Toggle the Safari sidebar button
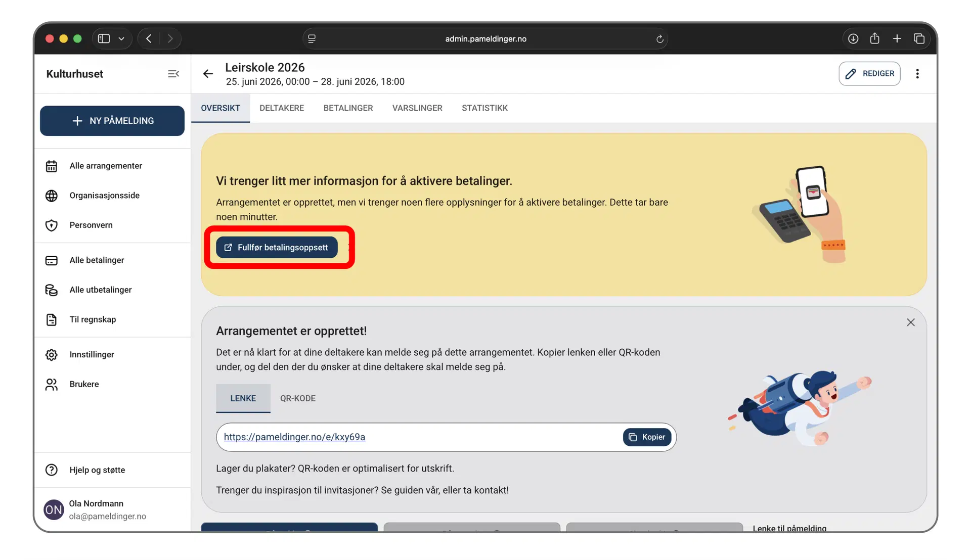Image resolution: width=971 pixels, height=560 pixels. pyautogui.click(x=104, y=38)
